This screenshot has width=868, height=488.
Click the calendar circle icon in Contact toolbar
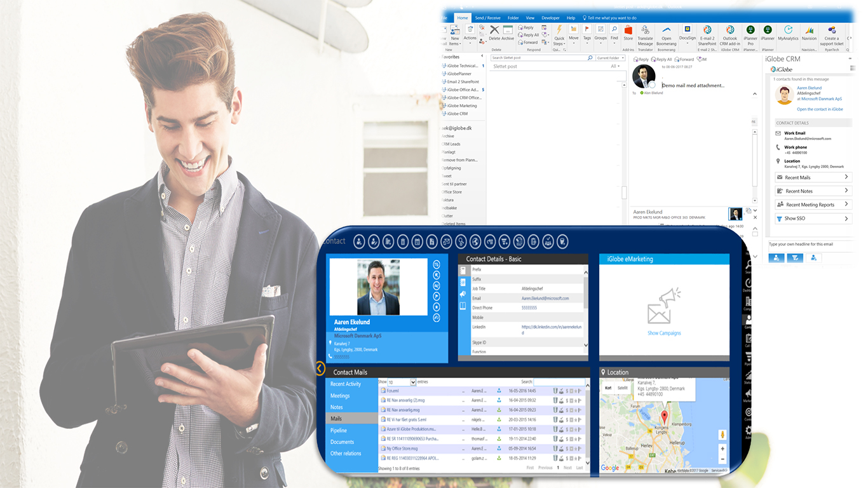pyautogui.click(x=417, y=241)
